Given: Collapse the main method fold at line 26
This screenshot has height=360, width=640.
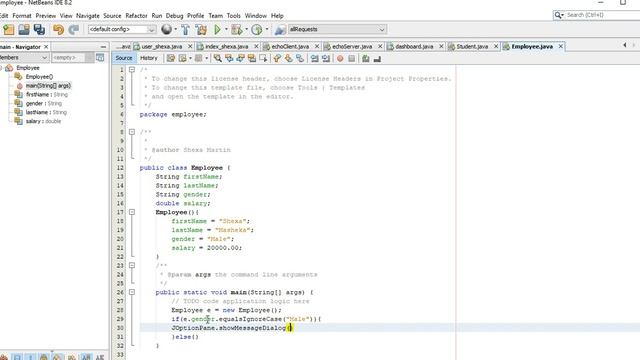Looking at the screenshot, I should (x=132, y=292).
